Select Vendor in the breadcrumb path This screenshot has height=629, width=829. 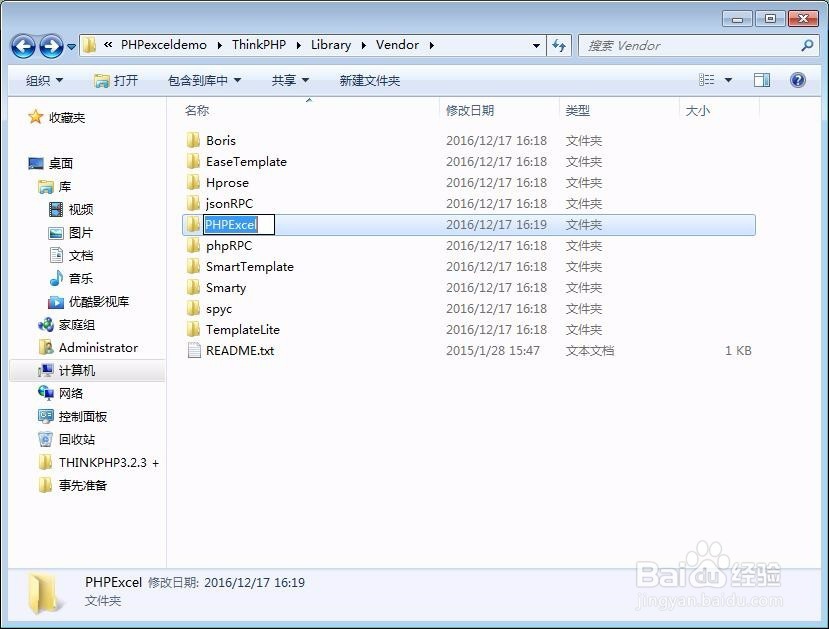pyautogui.click(x=398, y=45)
